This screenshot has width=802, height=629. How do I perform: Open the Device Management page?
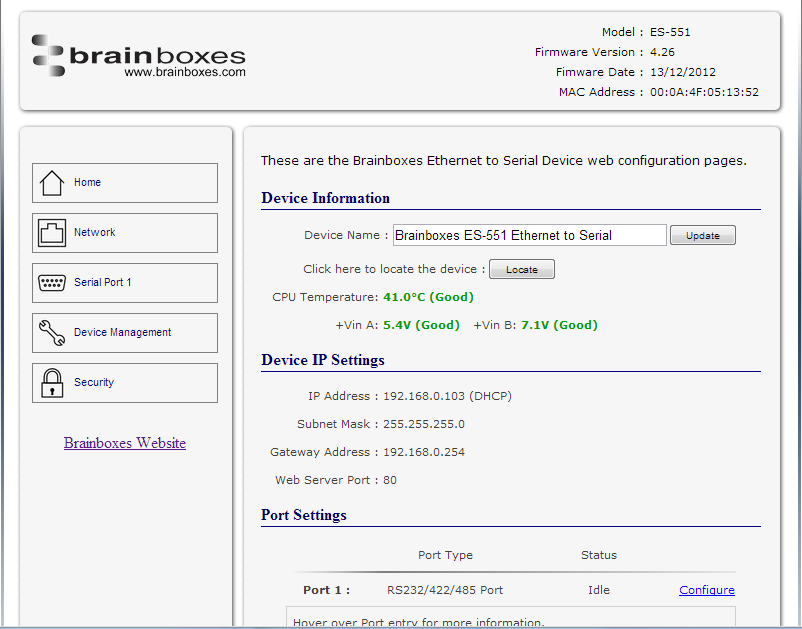125,333
